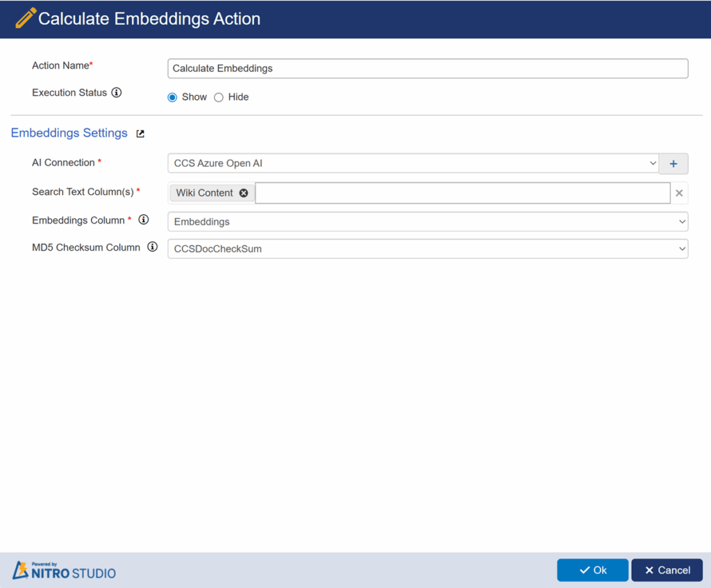
Task: Click the AI Connection label
Action: (x=63, y=162)
